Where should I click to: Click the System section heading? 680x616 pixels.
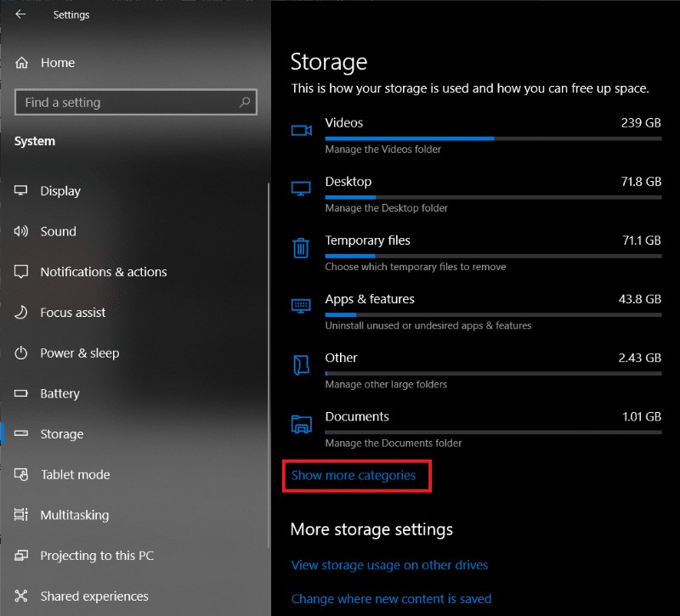point(35,141)
